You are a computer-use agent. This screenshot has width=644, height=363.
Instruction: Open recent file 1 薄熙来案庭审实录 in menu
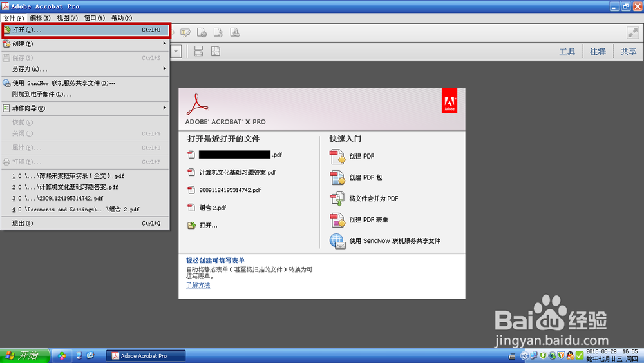coord(86,176)
